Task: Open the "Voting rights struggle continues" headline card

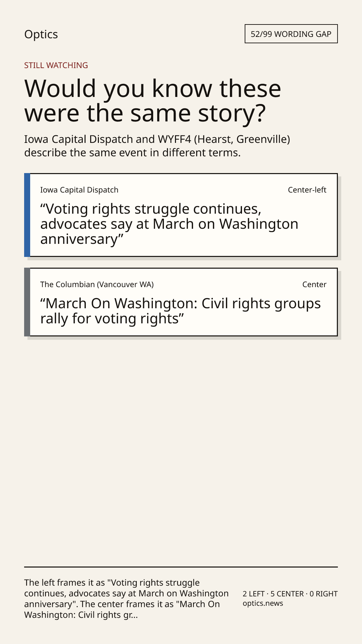Action: click(x=183, y=215)
